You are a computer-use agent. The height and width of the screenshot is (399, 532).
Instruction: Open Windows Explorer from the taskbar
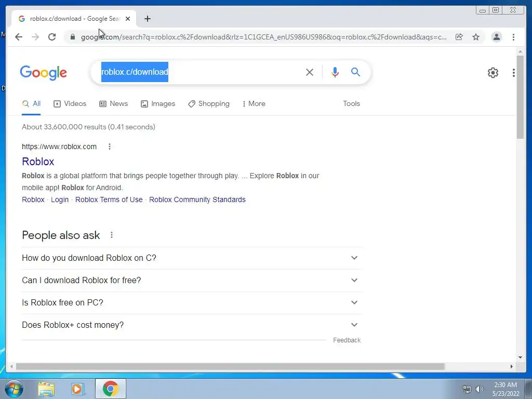pyautogui.click(x=46, y=389)
